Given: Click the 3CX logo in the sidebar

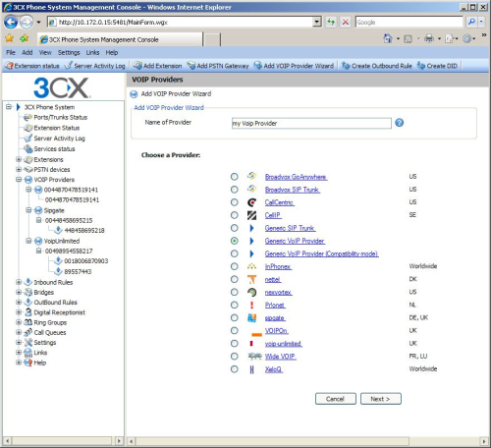Looking at the screenshot, I should 61,87.
